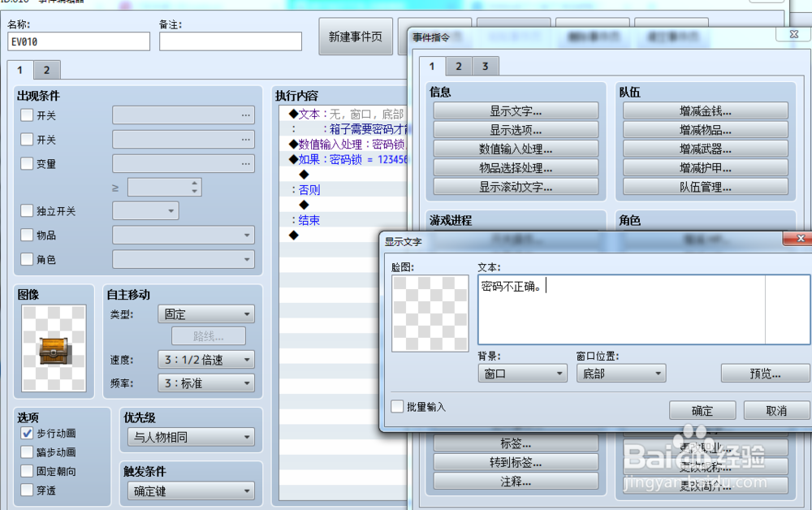Click the 新建事件页 button
The image size is (812, 510).
coord(356,37)
